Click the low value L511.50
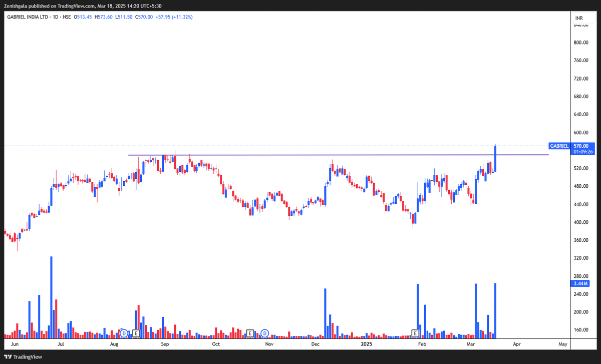601x364 pixels. 124,17
